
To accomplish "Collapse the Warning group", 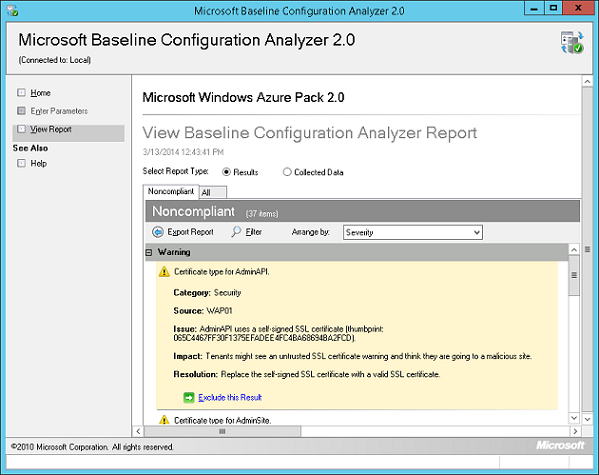I will [149, 252].
